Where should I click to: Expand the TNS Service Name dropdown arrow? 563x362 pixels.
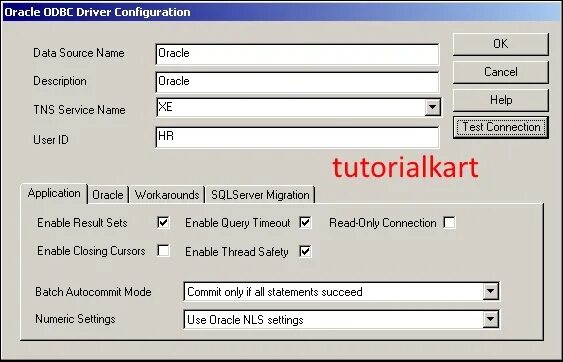[x=432, y=107]
